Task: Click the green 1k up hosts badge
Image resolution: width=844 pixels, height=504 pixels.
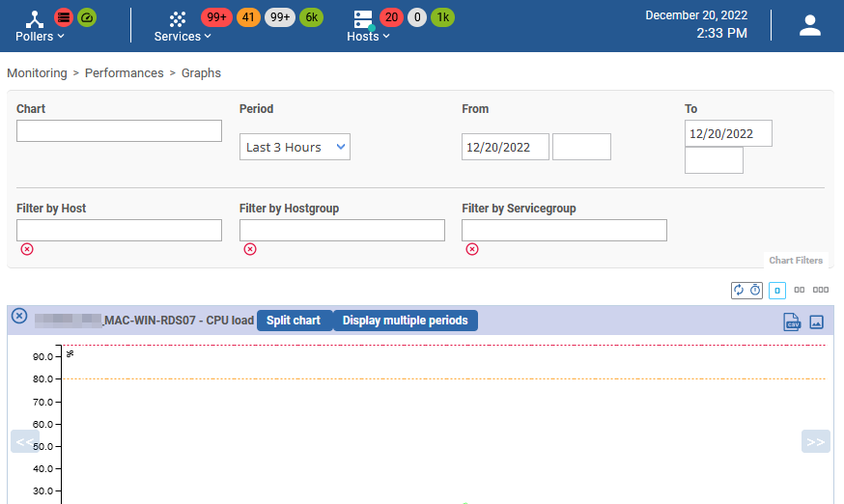Action: click(442, 17)
